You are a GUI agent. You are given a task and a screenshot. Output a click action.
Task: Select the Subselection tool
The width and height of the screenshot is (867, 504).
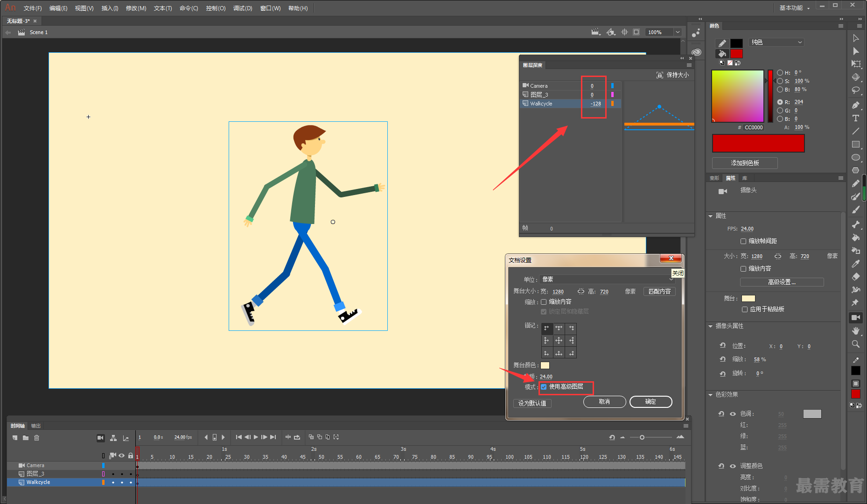pos(856,51)
